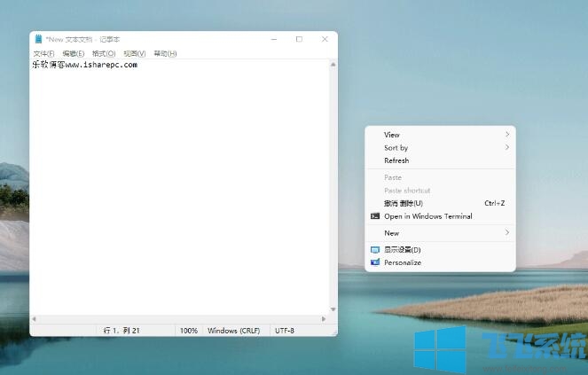The image size is (588, 375).
Task: Choose Open in Windows Terminal
Action: tap(440, 216)
